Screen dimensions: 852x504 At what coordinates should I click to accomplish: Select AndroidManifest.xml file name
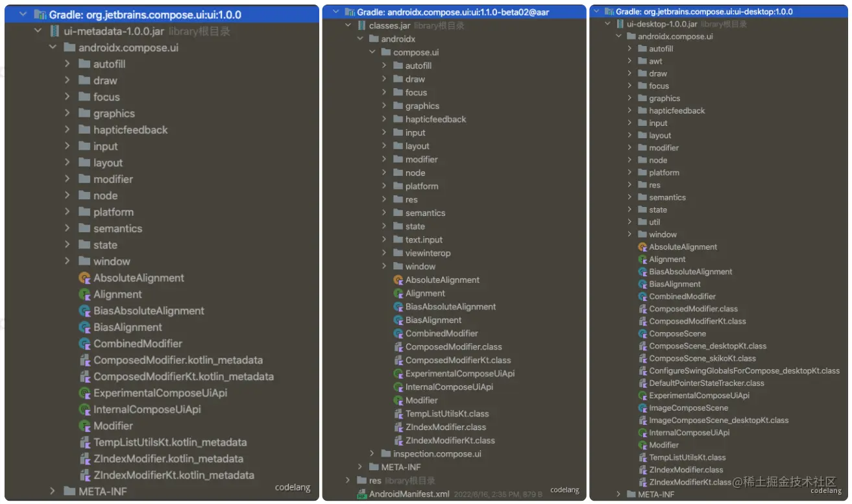pyautogui.click(x=409, y=494)
